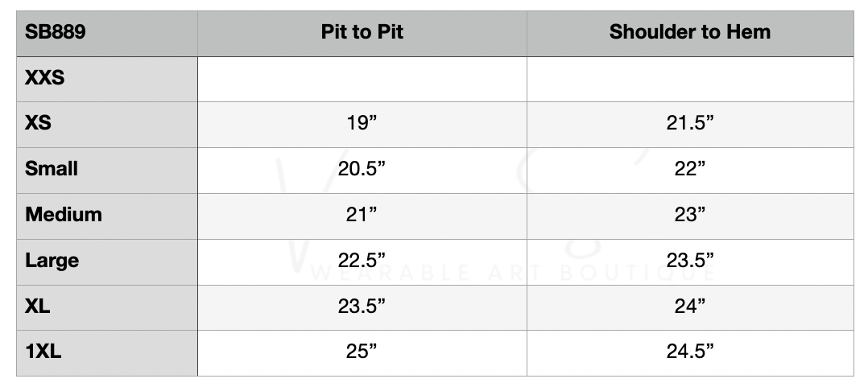
Task: Select the Pit to Pit column header
Action: click(362, 33)
